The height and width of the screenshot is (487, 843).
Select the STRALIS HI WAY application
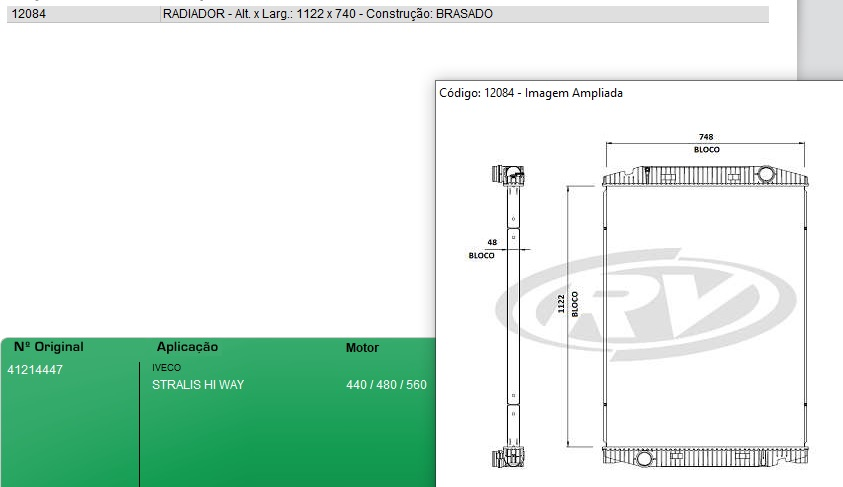[x=197, y=385]
